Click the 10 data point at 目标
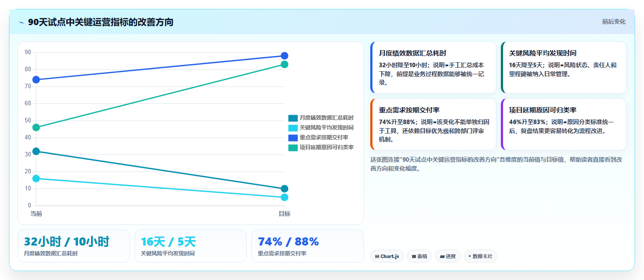The width and height of the screenshot is (644, 280). coord(285,189)
